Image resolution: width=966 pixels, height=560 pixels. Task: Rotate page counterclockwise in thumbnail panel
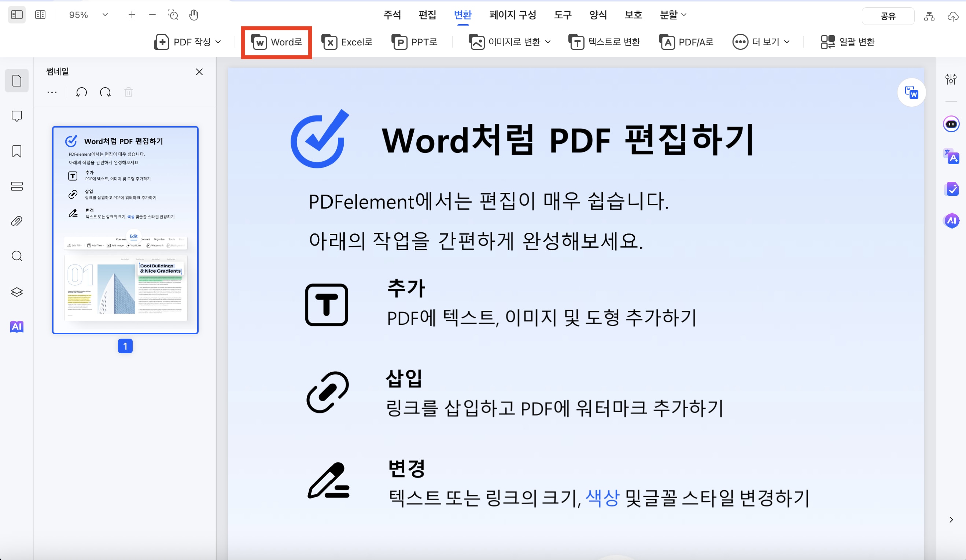pyautogui.click(x=81, y=92)
